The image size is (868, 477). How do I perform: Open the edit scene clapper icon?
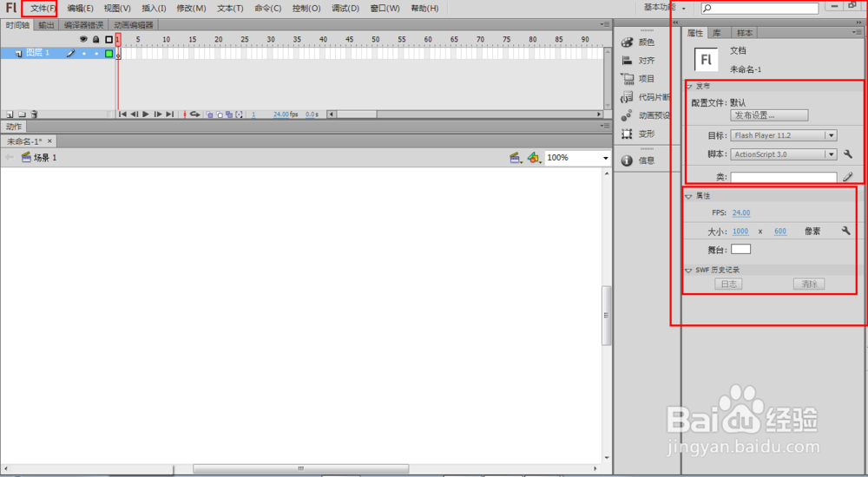516,158
